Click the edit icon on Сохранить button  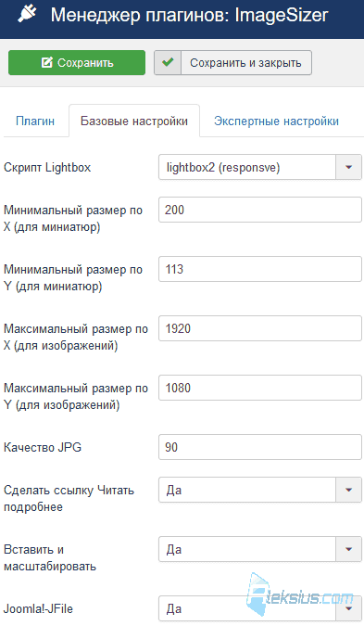(x=46, y=62)
